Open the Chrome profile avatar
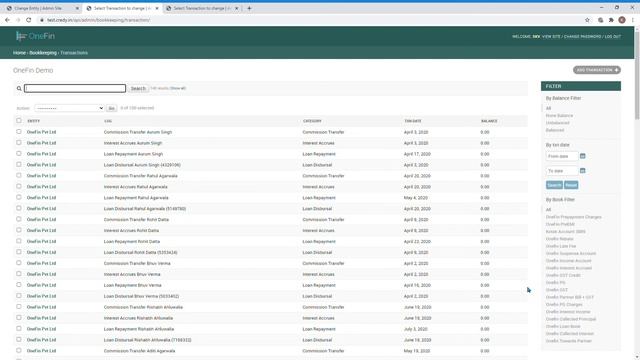 [x=622, y=20]
